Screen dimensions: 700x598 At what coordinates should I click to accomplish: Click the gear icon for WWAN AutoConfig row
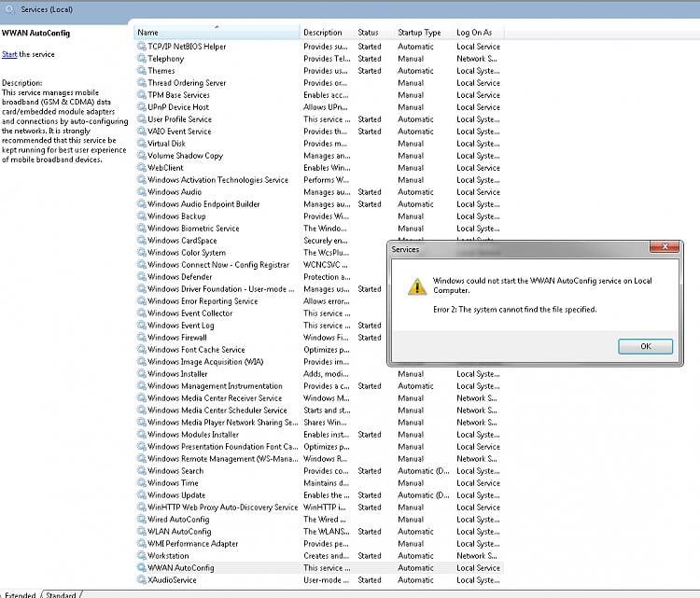point(142,567)
